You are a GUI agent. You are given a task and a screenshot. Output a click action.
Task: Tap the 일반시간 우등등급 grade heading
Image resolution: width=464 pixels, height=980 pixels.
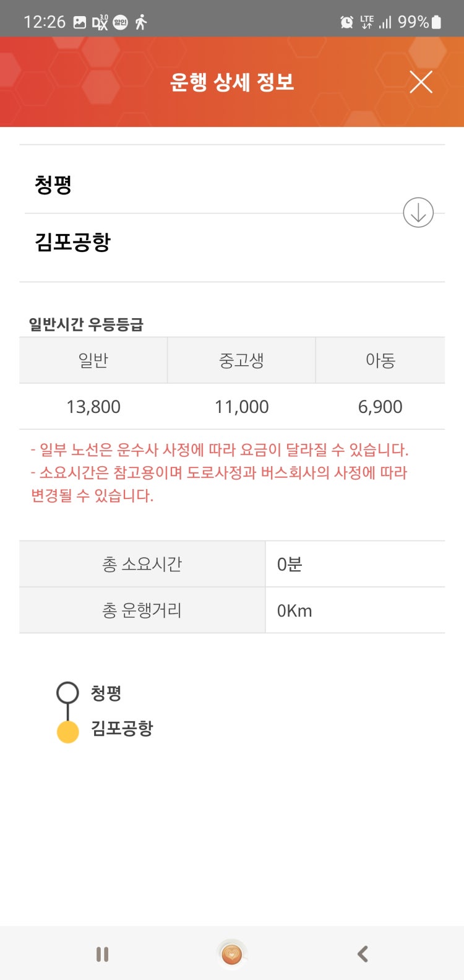coord(86,324)
